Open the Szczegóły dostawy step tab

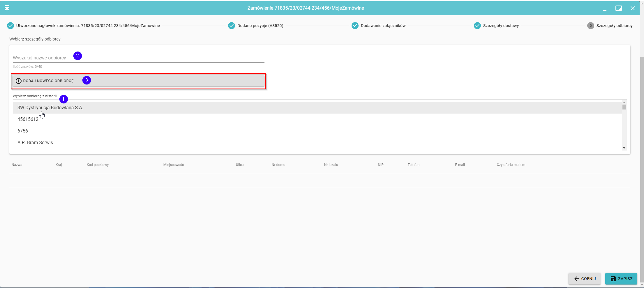[501, 26]
